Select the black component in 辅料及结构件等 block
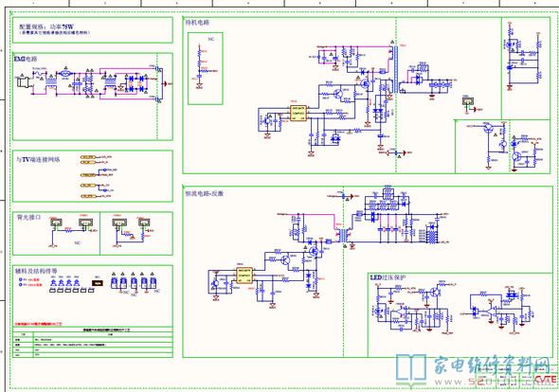 click(x=98, y=283)
